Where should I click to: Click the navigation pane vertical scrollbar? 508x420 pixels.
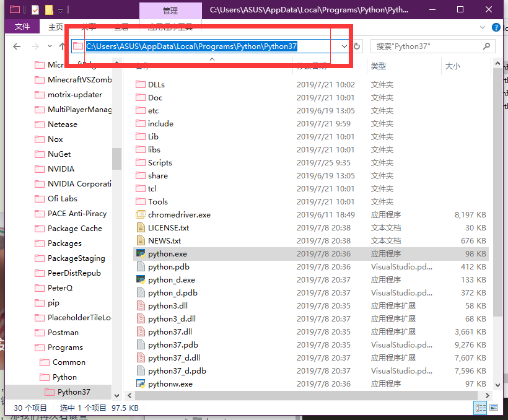point(116,159)
